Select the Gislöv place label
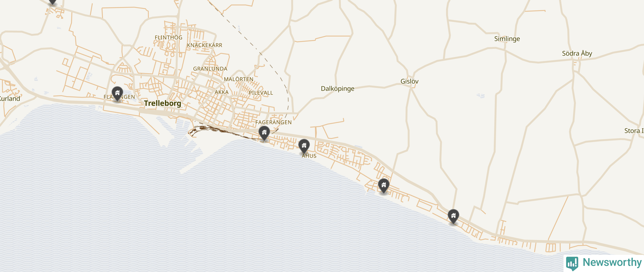 click(x=410, y=81)
